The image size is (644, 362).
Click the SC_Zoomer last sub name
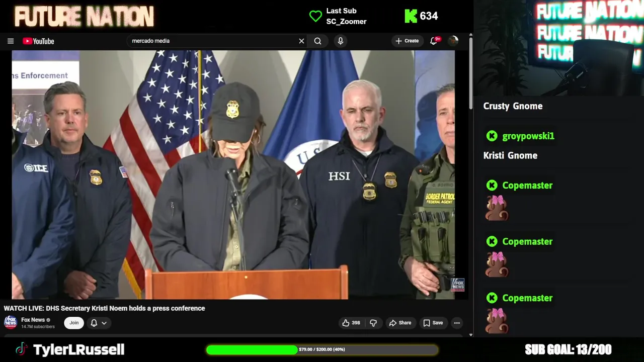346,22
